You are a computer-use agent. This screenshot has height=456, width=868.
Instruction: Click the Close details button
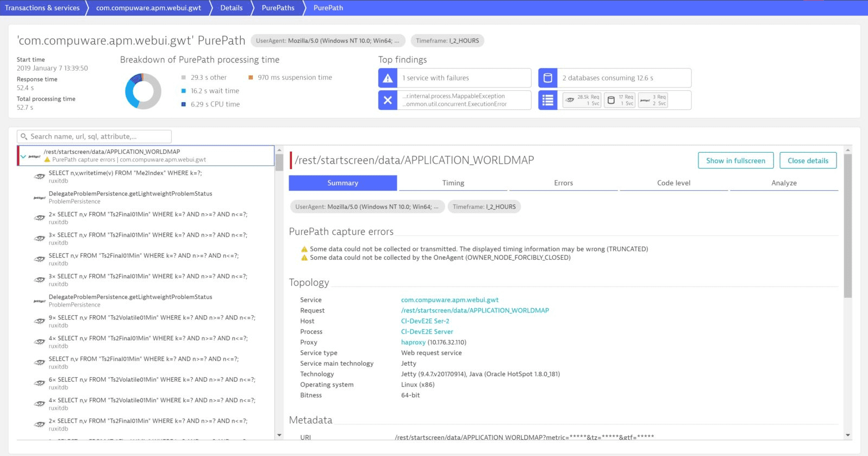tap(808, 160)
